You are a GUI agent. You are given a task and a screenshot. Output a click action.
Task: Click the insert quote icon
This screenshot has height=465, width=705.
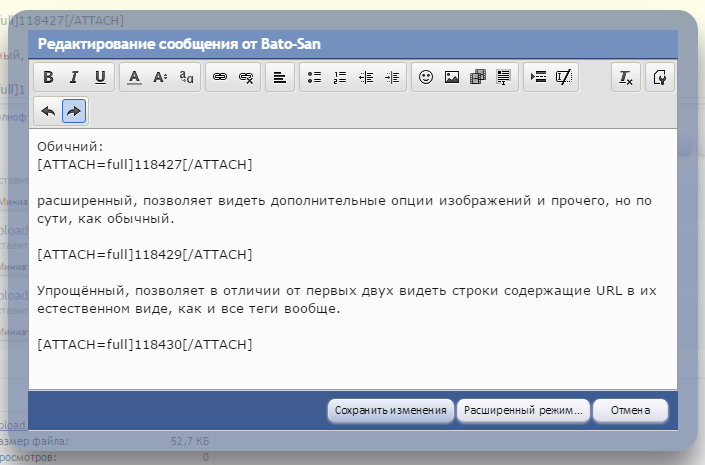pyautogui.click(x=504, y=77)
